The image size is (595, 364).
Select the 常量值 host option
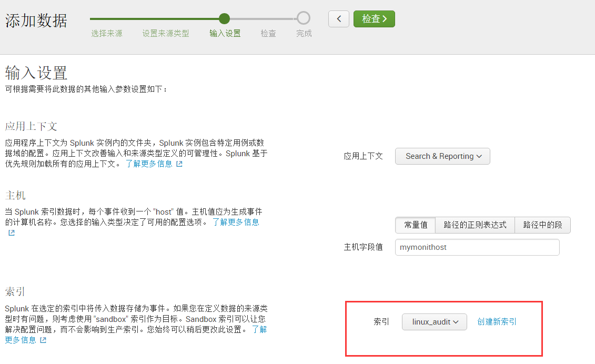[x=416, y=225]
